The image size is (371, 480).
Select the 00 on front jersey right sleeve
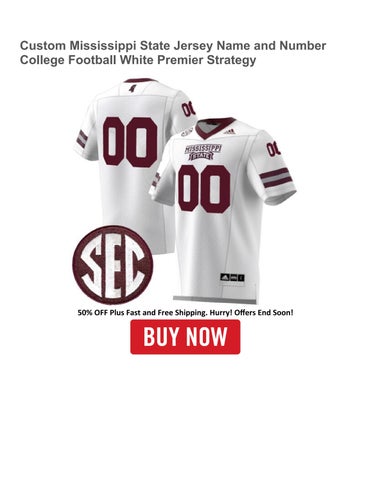pos(273,149)
